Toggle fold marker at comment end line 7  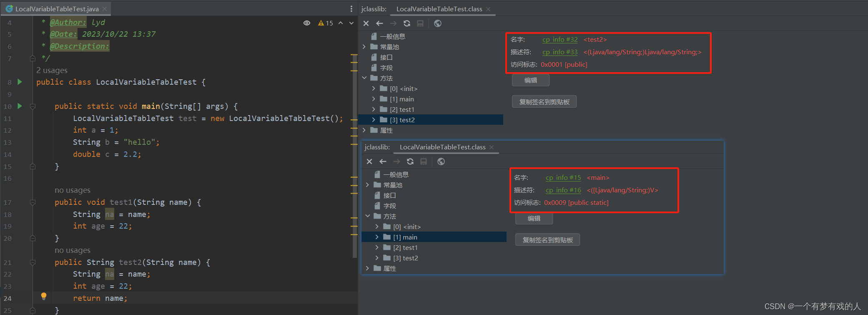pos(33,58)
